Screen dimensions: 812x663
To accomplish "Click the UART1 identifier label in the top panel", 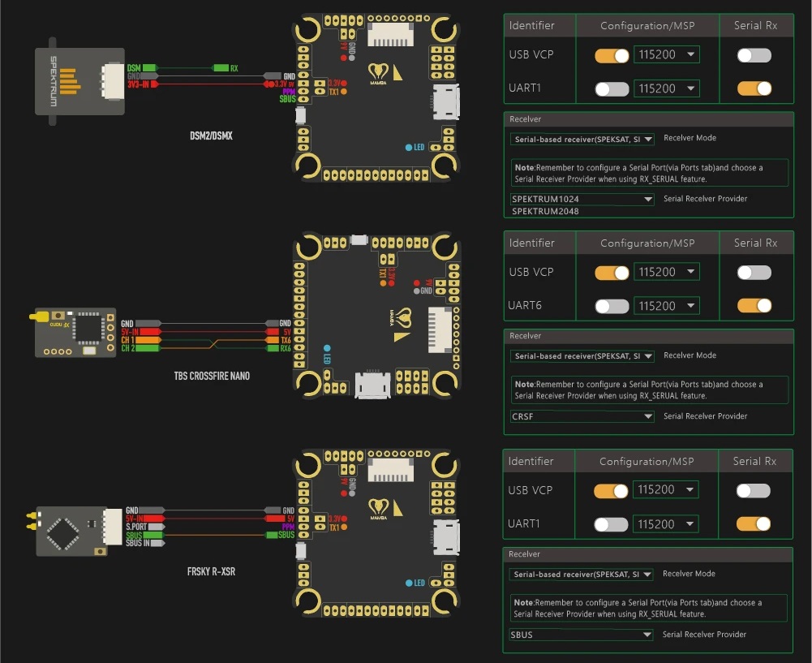I will [525, 88].
